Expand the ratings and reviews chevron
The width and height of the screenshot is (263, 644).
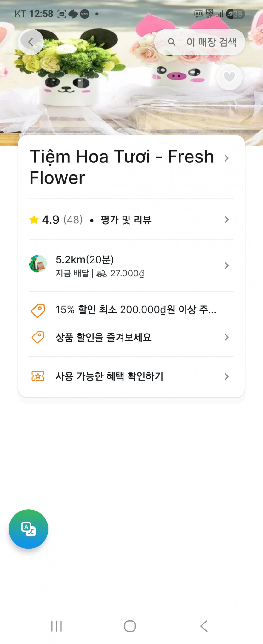coord(226,220)
